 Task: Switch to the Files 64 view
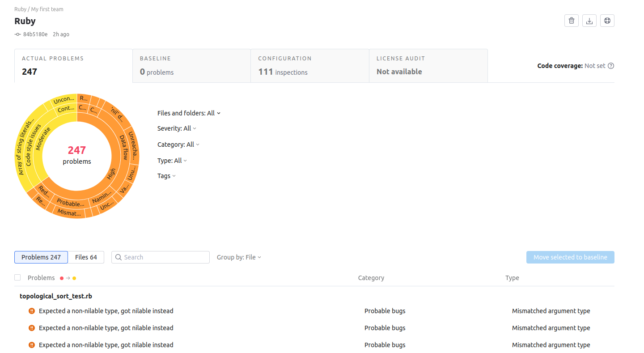tap(86, 257)
